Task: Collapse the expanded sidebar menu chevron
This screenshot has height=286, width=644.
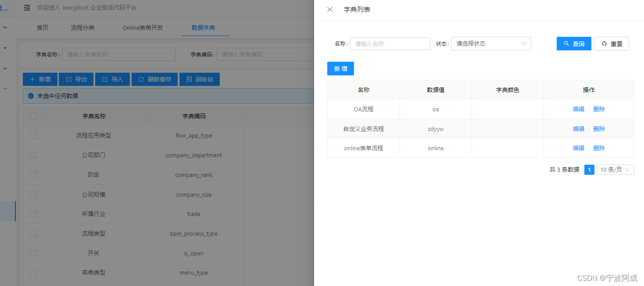Action: coord(5,88)
